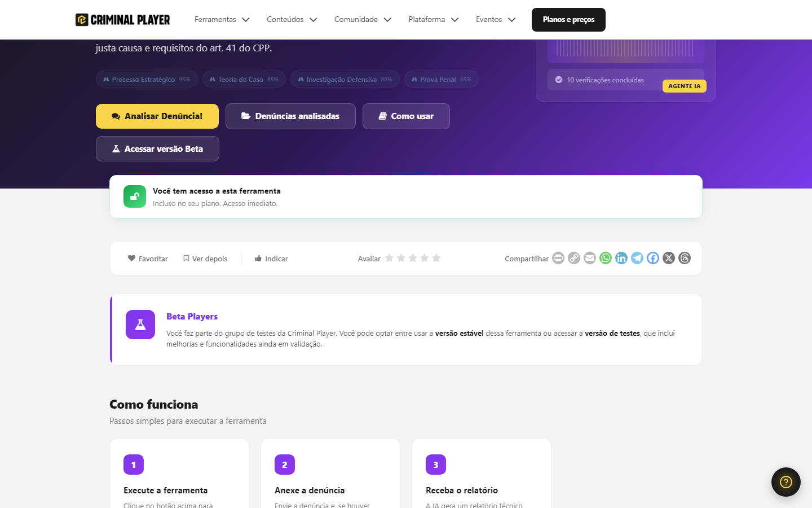Click the AGENTE IA badge
The height and width of the screenshot is (508, 812).
(x=685, y=86)
